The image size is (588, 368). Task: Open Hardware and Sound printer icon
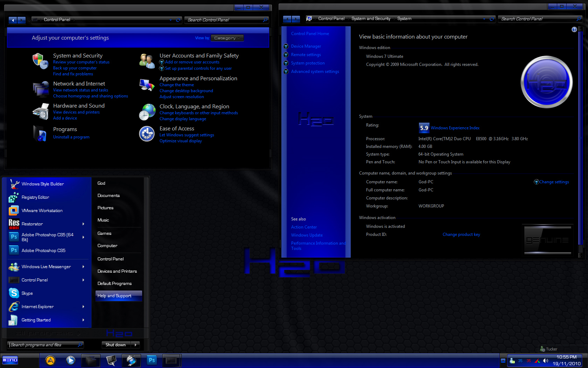click(41, 111)
